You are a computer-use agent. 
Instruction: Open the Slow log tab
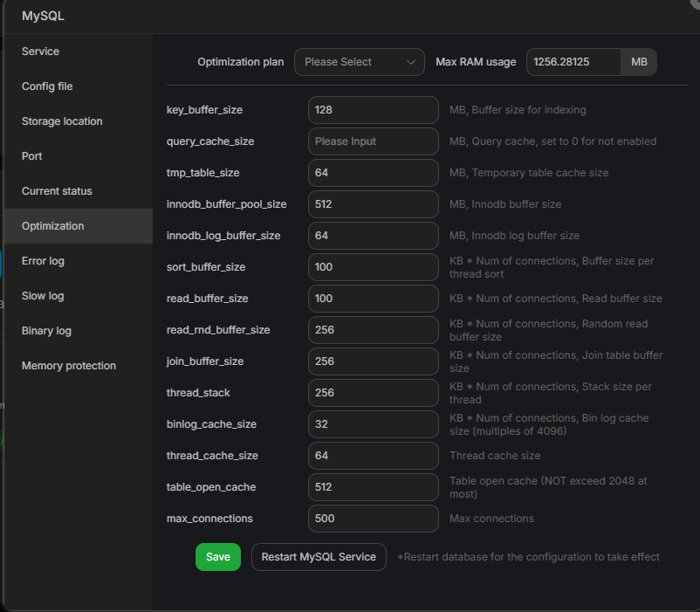point(43,296)
